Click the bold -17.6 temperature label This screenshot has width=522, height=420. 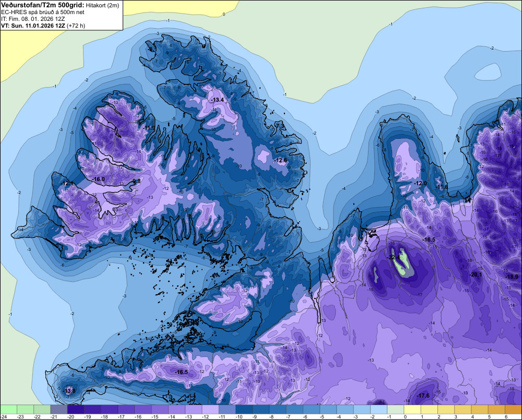423,395
